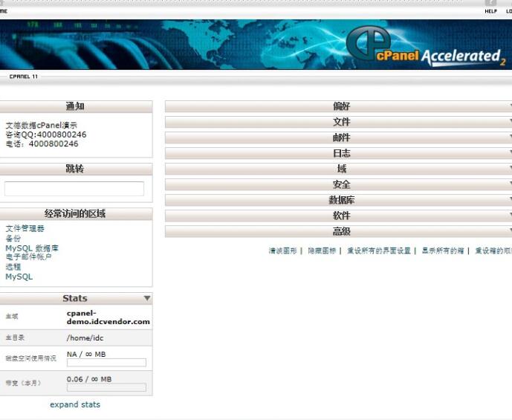The image size is (512, 420).
Task: Click the CPANEL 11 breadcrumb label
Action: point(24,77)
